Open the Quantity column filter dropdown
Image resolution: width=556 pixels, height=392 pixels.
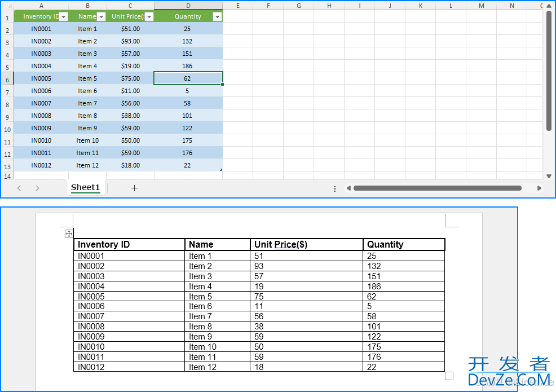pos(217,17)
